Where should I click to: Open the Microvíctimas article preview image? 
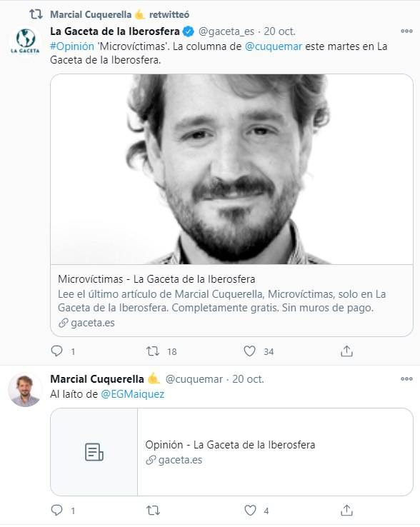click(231, 169)
